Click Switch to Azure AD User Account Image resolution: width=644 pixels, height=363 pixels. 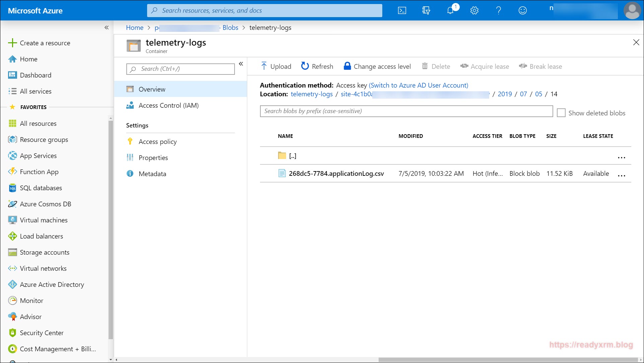pyautogui.click(x=418, y=85)
